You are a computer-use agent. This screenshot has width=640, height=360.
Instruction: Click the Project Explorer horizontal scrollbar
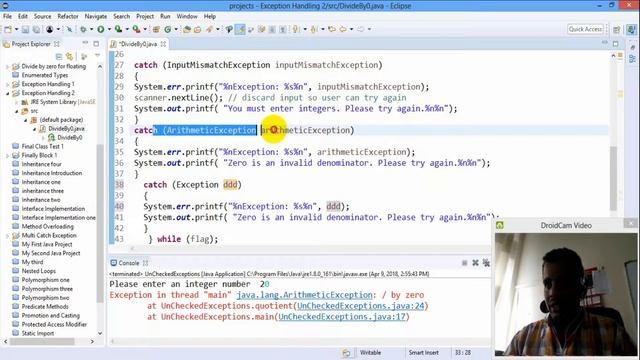[x=41, y=341]
